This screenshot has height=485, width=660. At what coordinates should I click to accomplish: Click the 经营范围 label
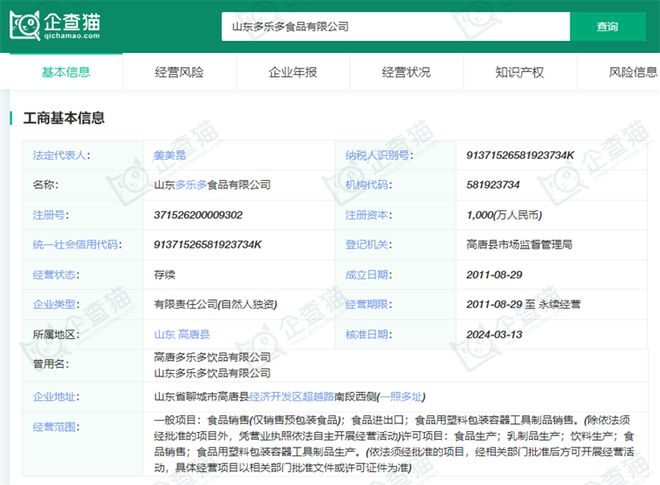point(56,427)
